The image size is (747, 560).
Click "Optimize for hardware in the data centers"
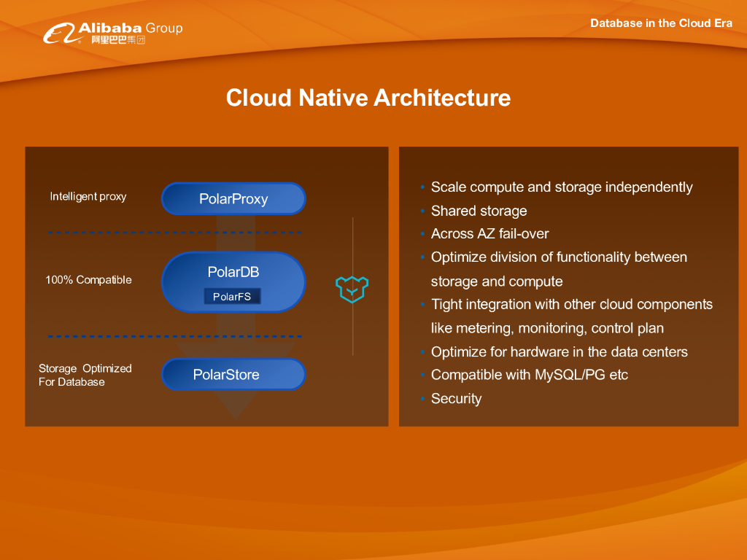(559, 352)
